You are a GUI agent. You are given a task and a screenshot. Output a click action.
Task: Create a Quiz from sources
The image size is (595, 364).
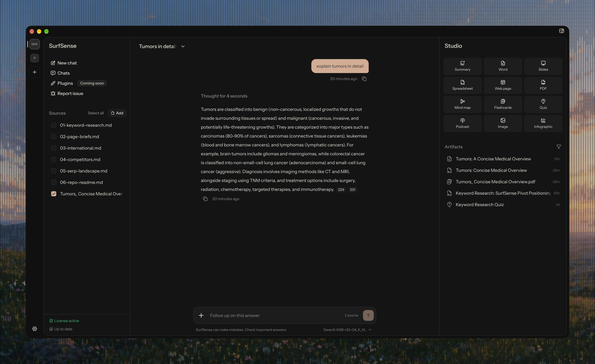(x=543, y=104)
